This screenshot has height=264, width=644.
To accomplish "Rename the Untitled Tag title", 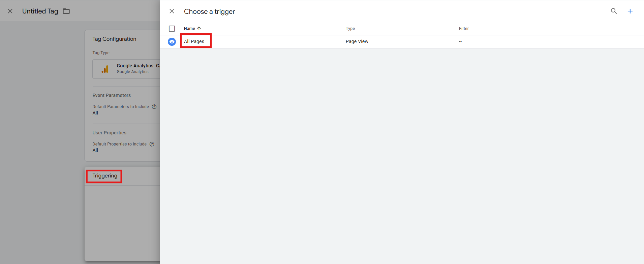I will tap(40, 11).
